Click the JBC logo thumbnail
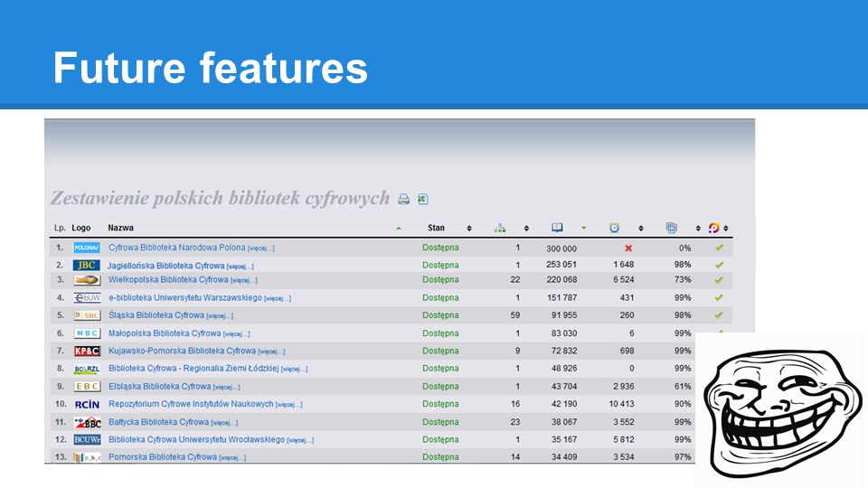 coord(87,265)
